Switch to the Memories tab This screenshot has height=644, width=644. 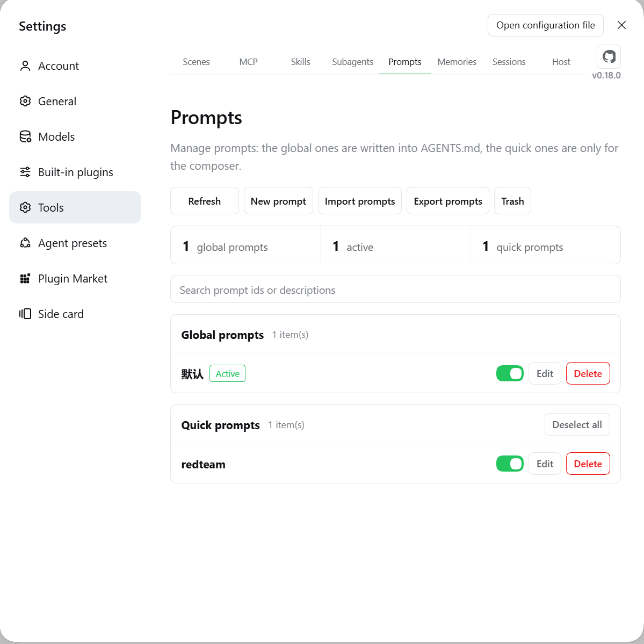[457, 62]
